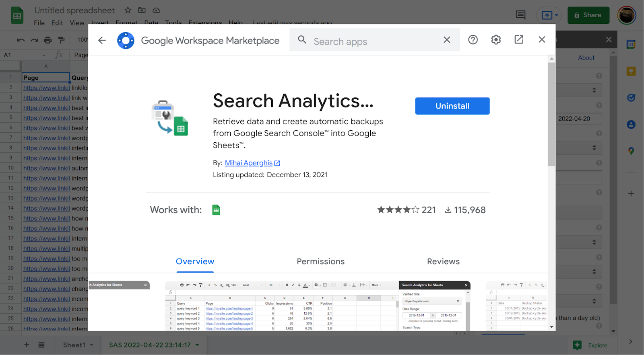The image size is (644, 355).
Task: Share the spreadsheet
Action: pyautogui.click(x=588, y=15)
